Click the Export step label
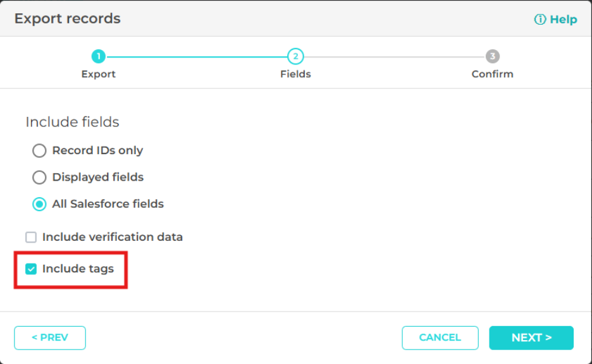 [99, 74]
